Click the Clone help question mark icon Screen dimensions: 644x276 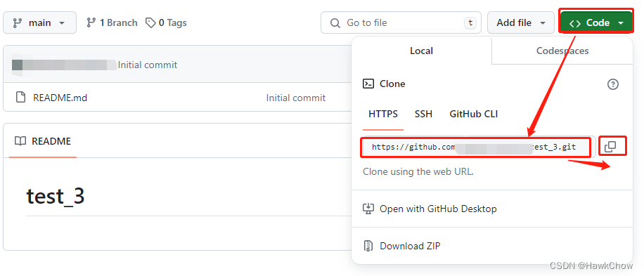click(613, 84)
